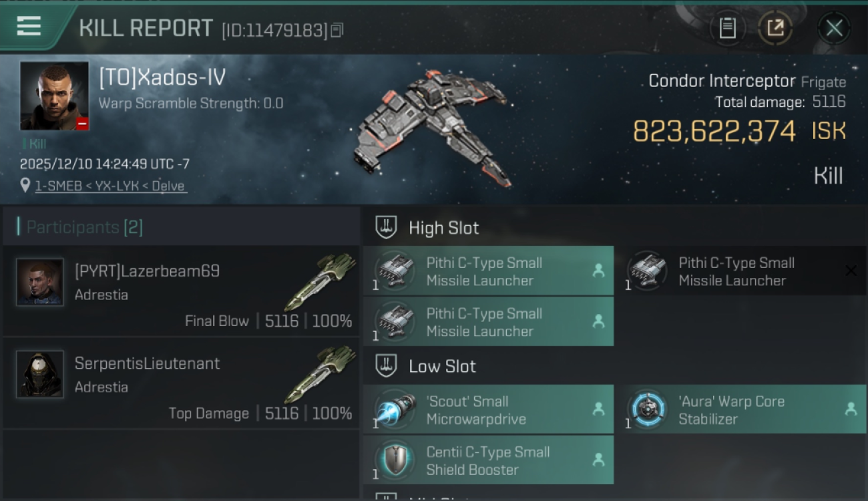Open the clipboard notes icon
868x501 pixels.
(x=727, y=28)
